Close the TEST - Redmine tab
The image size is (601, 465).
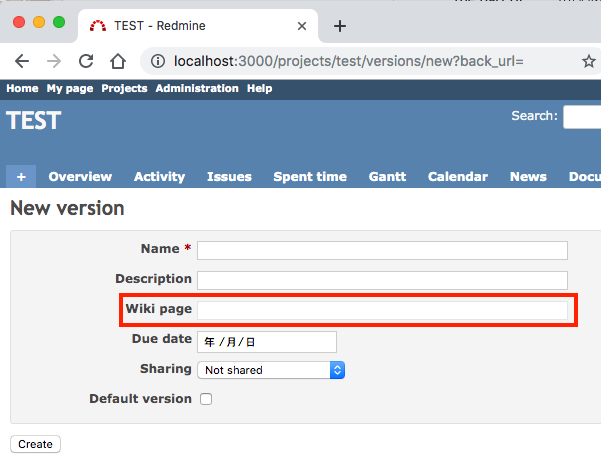coord(302,26)
